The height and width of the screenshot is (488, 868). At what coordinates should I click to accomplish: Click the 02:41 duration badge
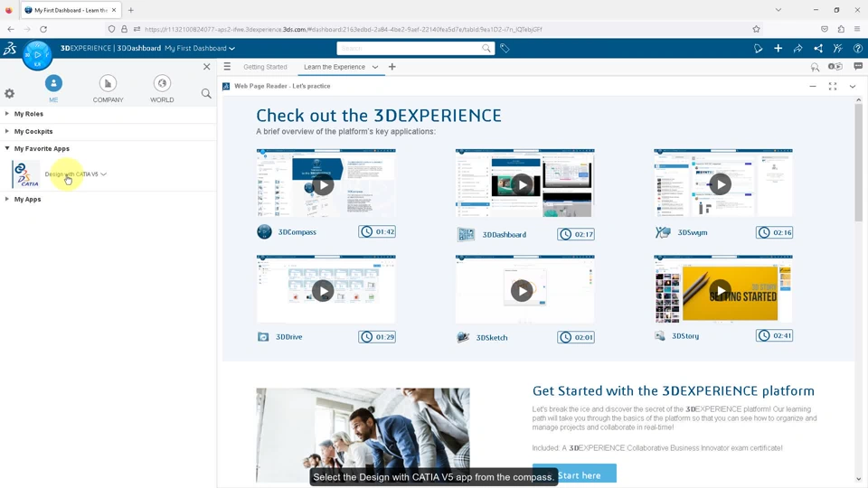tap(775, 336)
